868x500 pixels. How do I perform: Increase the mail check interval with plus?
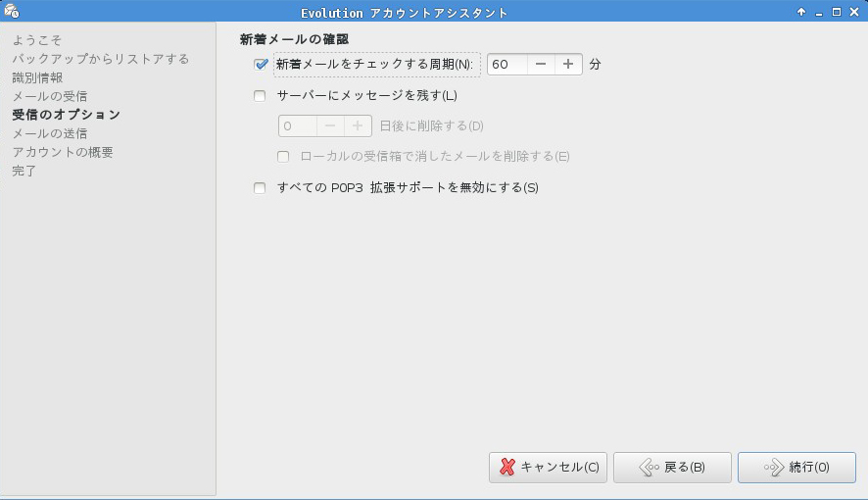coord(568,65)
